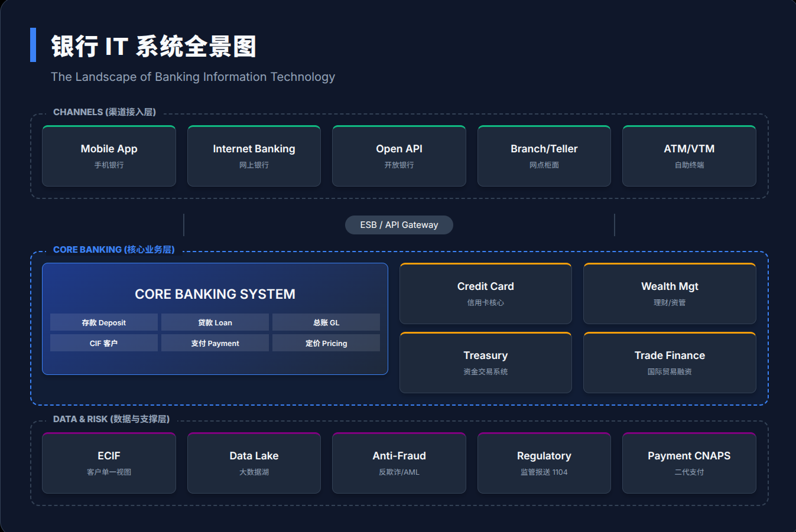Select the ATM/VTM self-service card
This screenshot has height=532, width=796.
(689, 156)
